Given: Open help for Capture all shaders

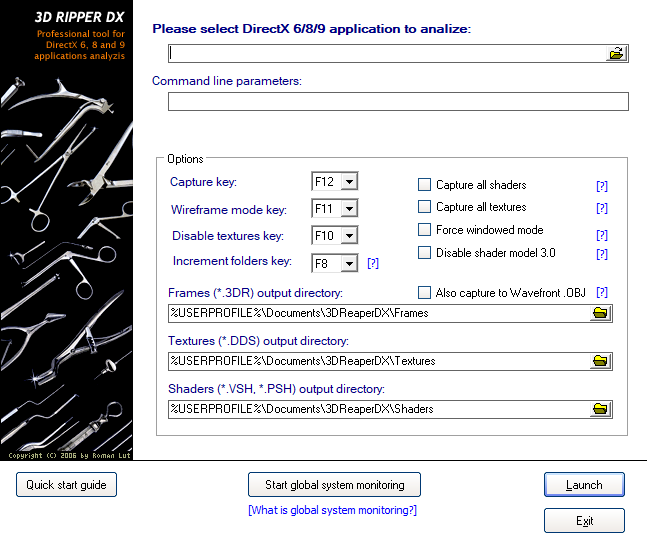Looking at the screenshot, I should pos(601,186).
